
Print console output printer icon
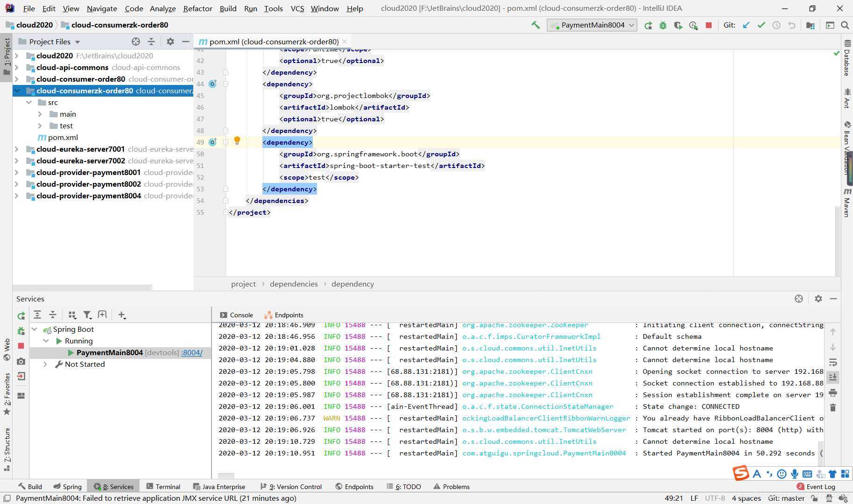833,393
